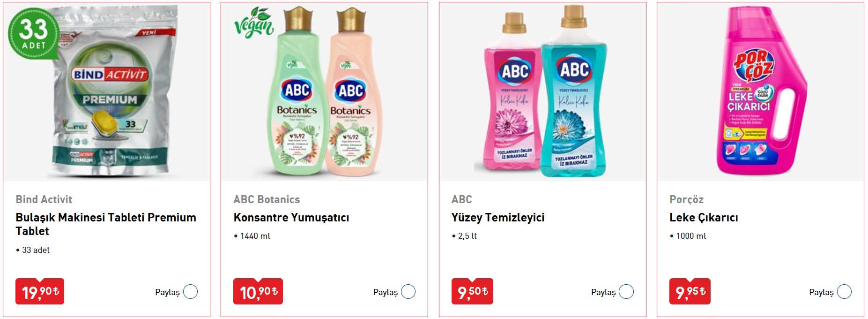Open the Bulaşık Makinesi Tableti Premium Tablet title
This screenshot has height=319, width=868.
point(106,224)
